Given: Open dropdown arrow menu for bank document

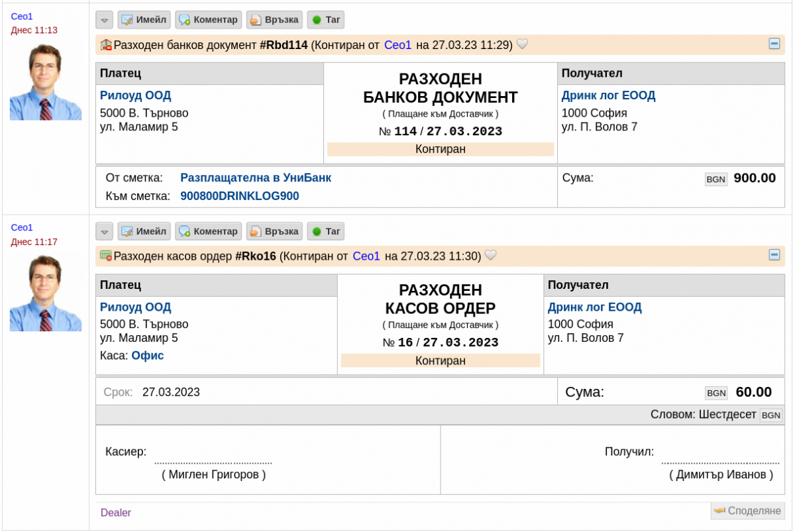Looking at the screenshot, I should click(x=105, y=20).
